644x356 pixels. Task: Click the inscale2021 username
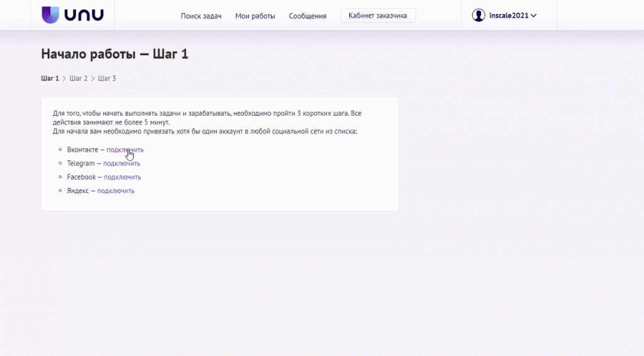(x=509, y=16)
